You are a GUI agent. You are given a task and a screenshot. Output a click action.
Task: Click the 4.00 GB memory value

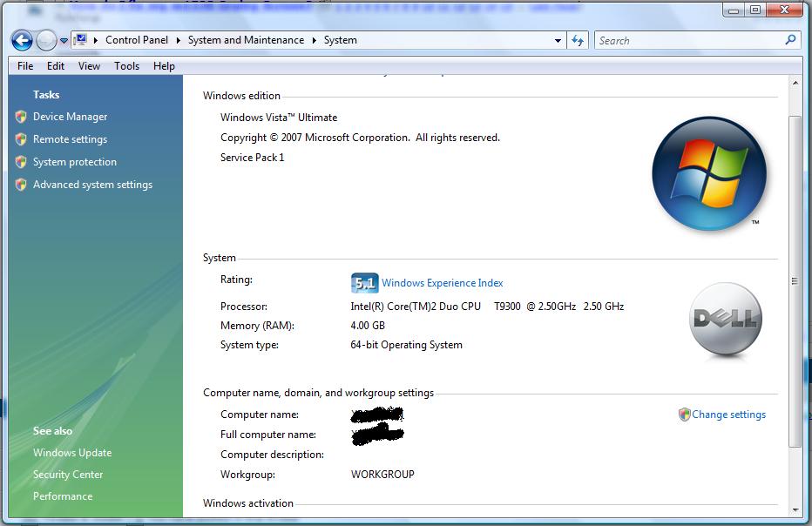368,326
